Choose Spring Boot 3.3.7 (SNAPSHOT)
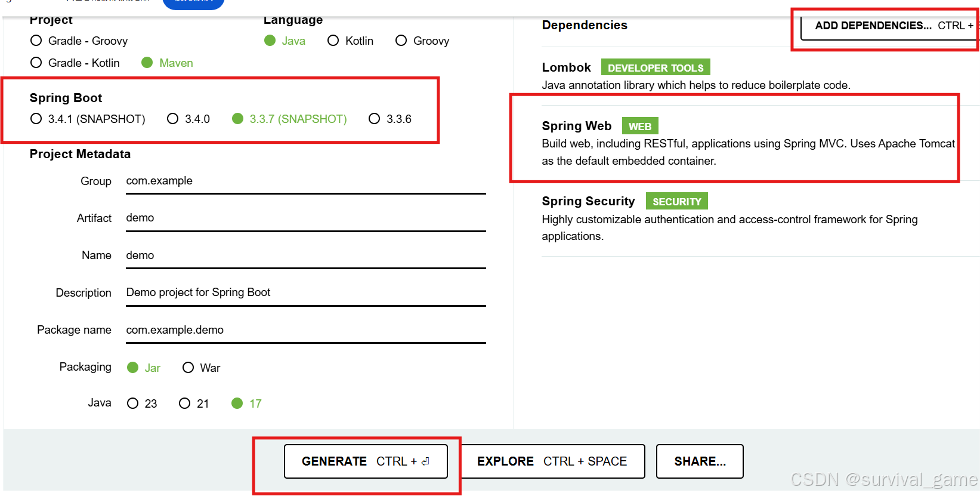The height and width of the screenshot is (496, 980). 289,119
